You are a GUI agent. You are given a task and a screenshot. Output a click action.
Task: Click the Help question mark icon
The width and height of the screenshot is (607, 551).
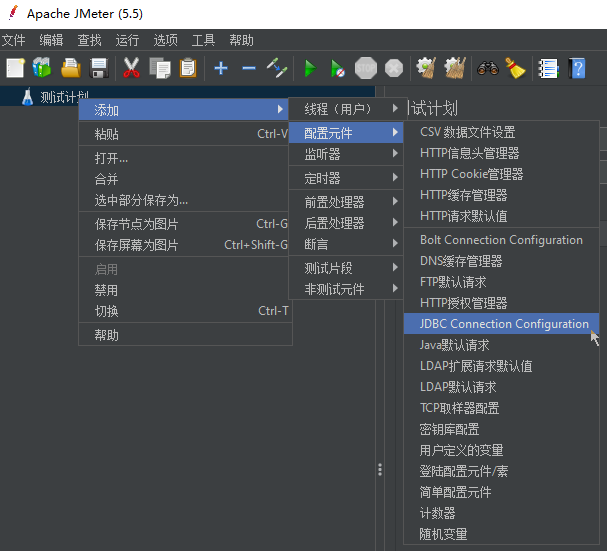[x=577, y=68]
